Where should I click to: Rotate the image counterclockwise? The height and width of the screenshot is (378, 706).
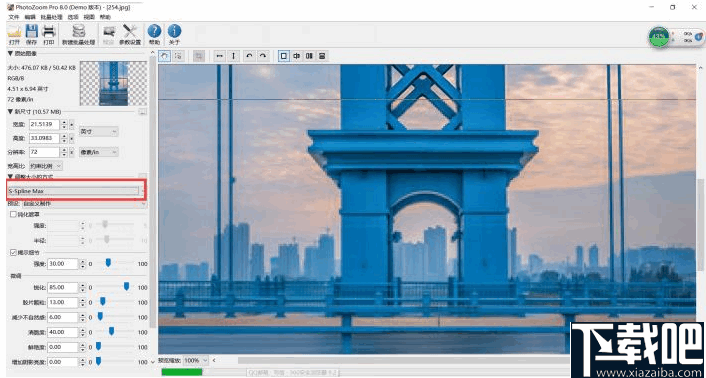[249, 56]
